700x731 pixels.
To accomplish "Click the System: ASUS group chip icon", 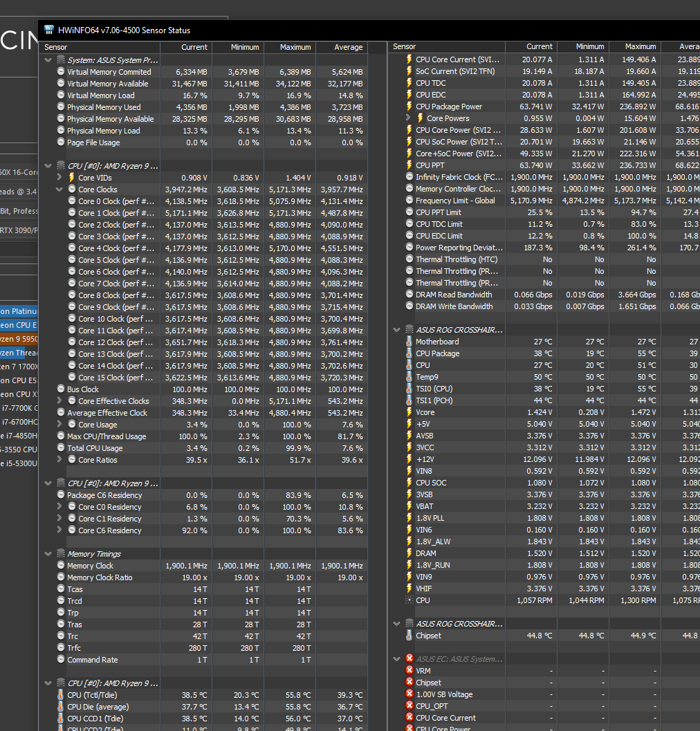I will point(61,59).
